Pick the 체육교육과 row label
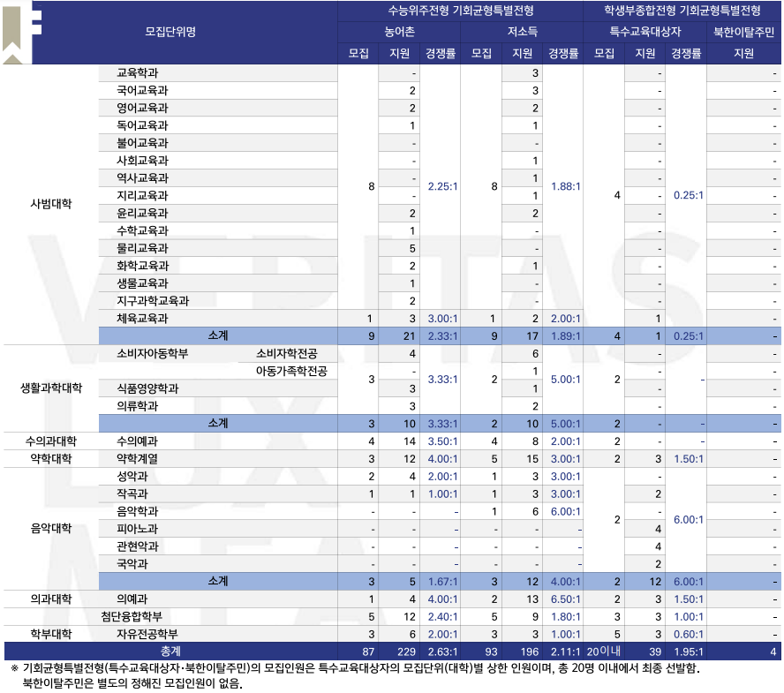 coord(142,318)
